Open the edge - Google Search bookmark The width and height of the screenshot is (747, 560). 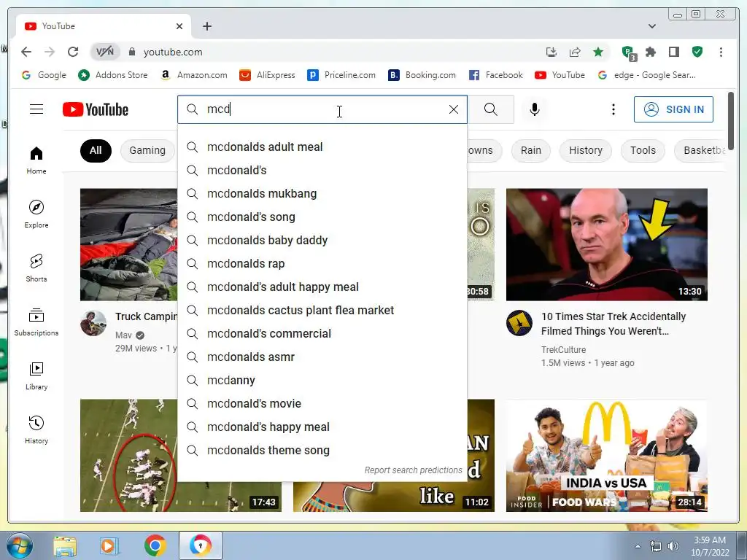646,75
